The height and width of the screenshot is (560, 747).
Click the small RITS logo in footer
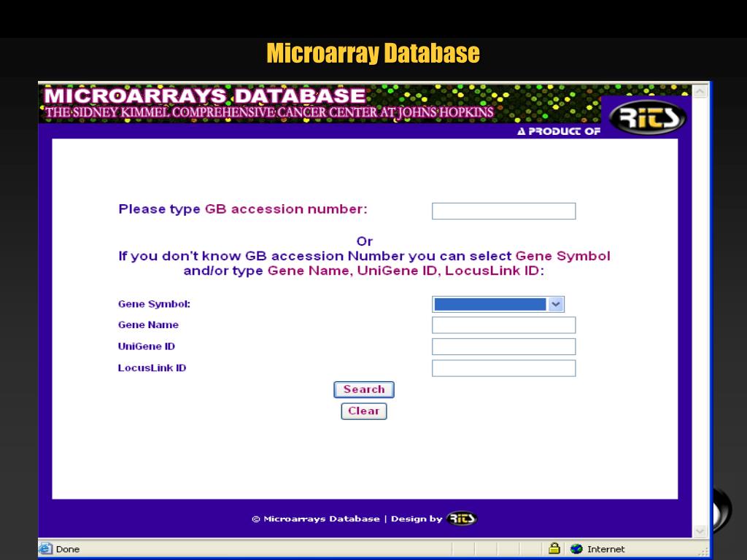pyautogui.click(x=462, y=518)
